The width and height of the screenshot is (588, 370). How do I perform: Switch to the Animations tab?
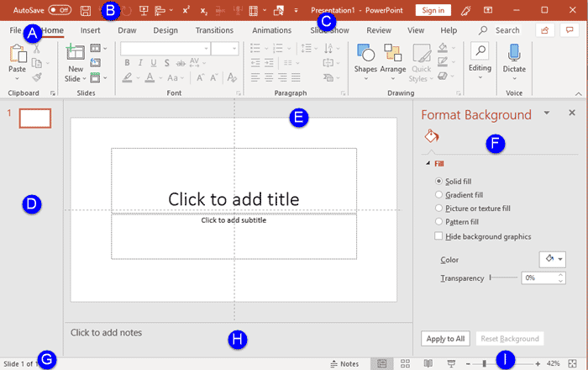pos(271,30)
